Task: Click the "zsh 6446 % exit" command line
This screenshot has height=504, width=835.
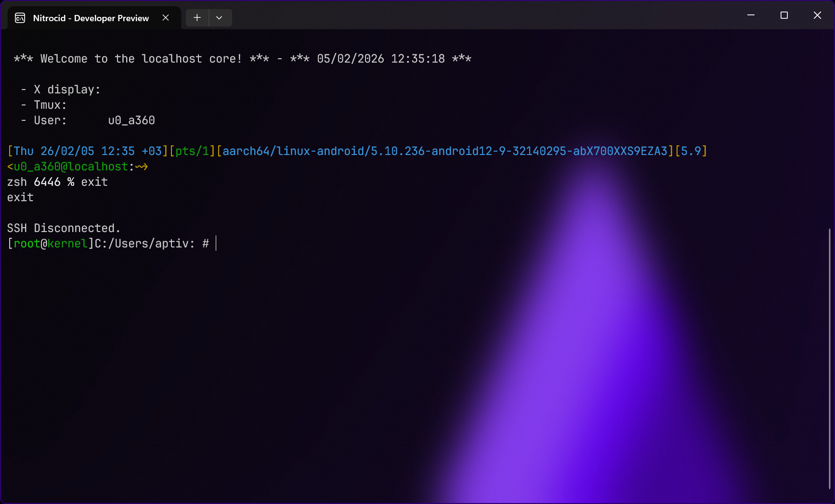Action: (x=57, y=182)
